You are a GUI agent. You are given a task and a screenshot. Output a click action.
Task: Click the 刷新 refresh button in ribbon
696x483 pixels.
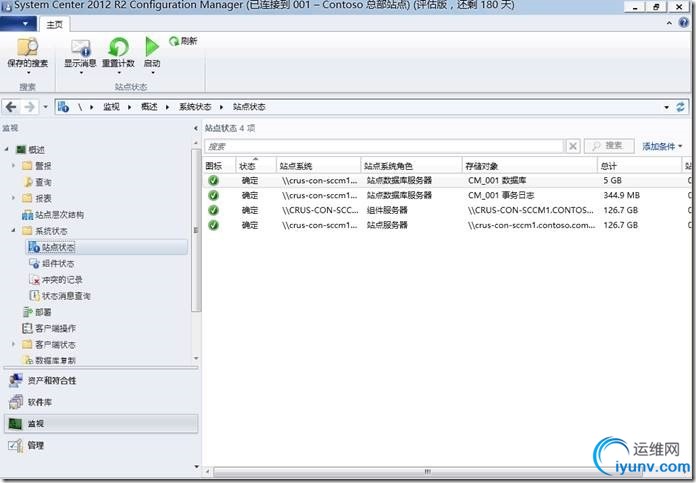coord(183,41)
